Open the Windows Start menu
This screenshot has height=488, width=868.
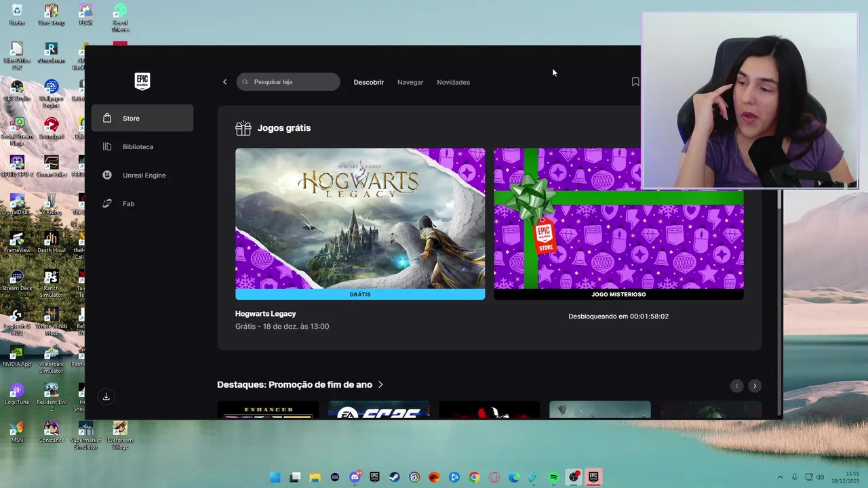275,477
